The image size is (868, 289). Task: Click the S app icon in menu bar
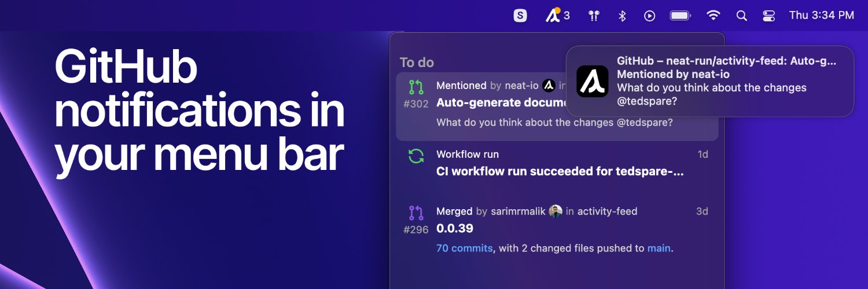520,16
